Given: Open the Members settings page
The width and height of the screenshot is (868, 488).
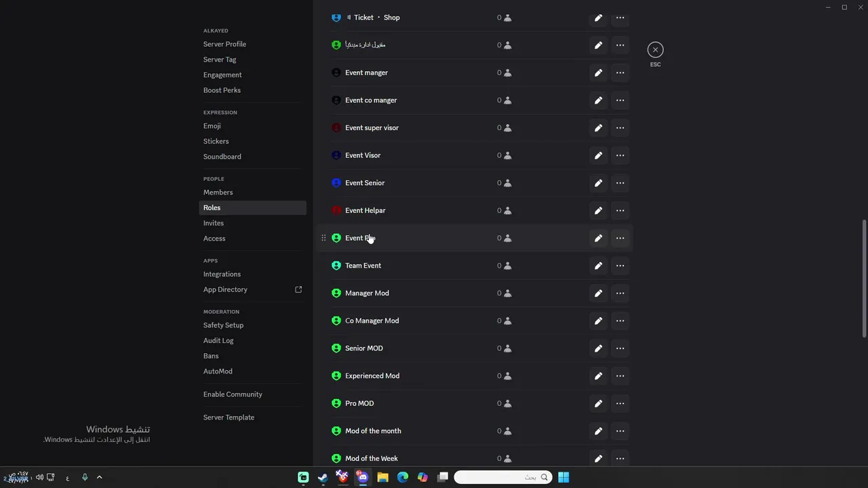Looking at the screenshot, I should click(x=218, y=192).
